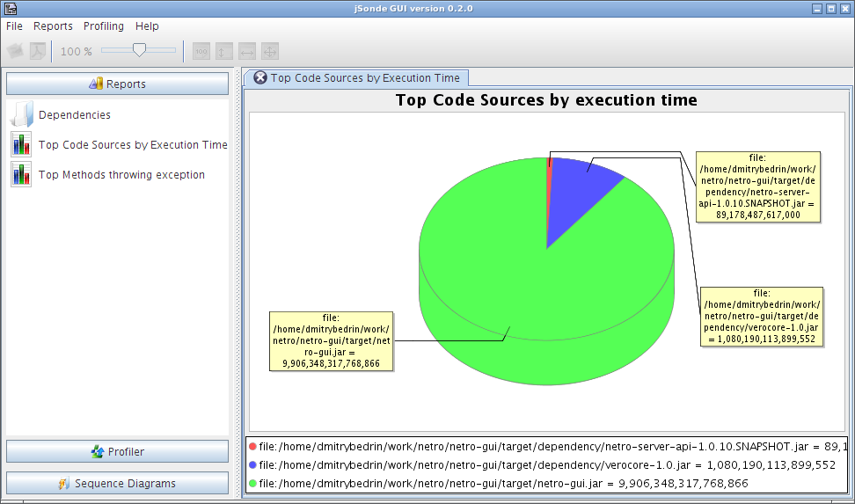This screenshot has height=504, width=855.
Task: Minimize the jSonde GUI window
Action: tap(817, 9)
